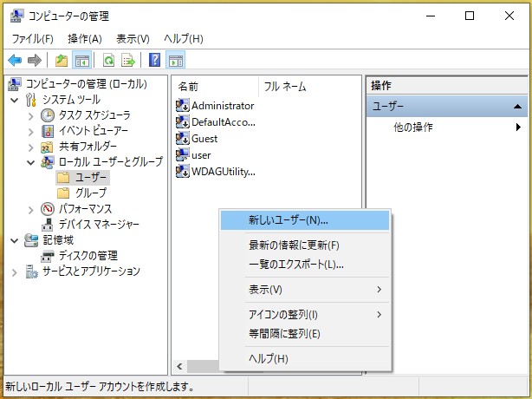This screenshot has height=399, width=532.
Task: Open the ヘルプ(H) menu in the menu bar
Action: click(183, 39)
